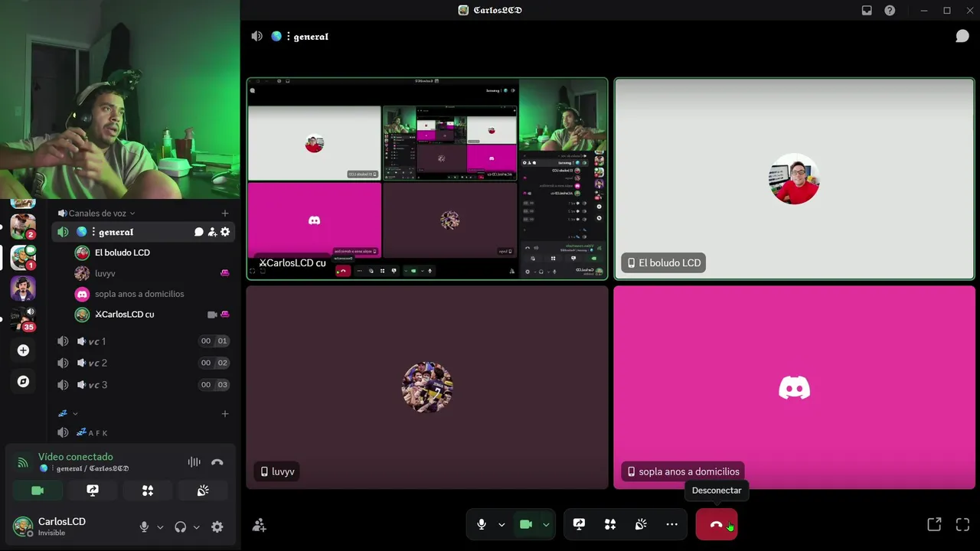Collapse the sleep emoji category

(x=68, y=414)
